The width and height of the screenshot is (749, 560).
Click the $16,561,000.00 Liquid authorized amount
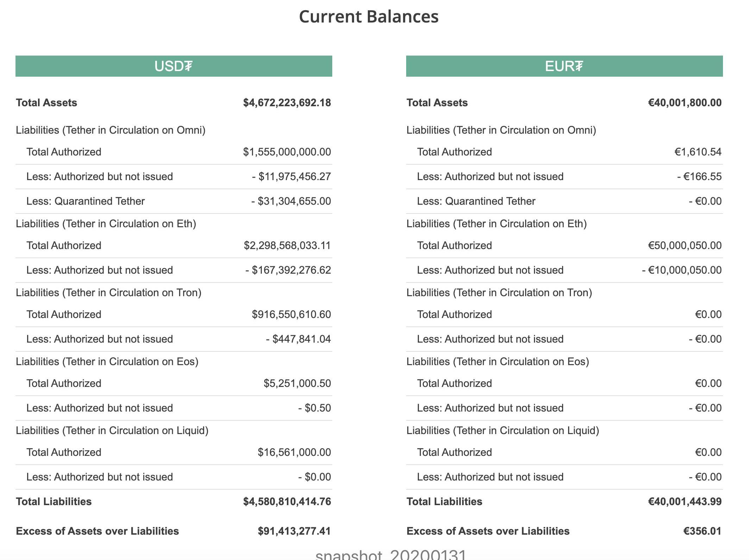(294, 452)
